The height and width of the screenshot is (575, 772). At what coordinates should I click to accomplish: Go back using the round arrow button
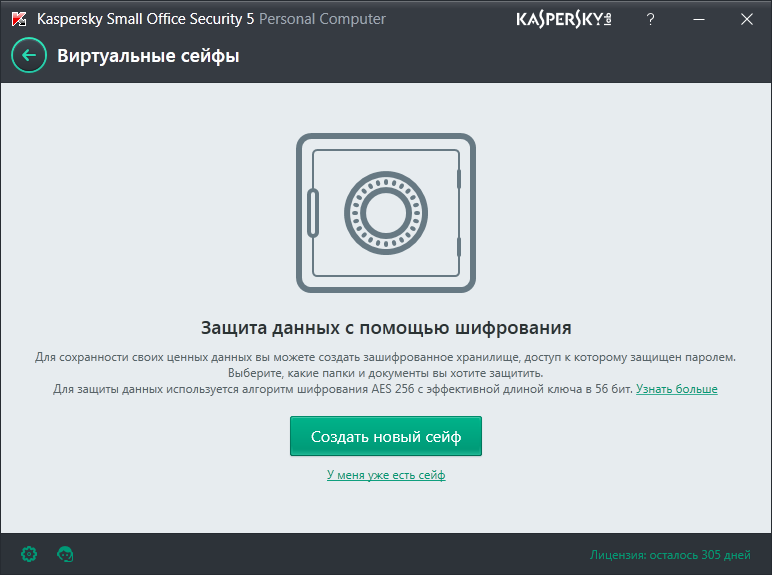pyautogui.click(x=29, y=56)
